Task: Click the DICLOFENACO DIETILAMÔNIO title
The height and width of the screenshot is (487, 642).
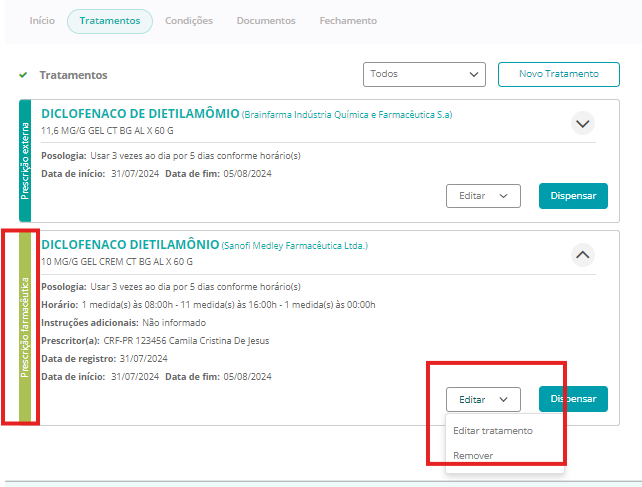Action: click(x=130, y=245)
